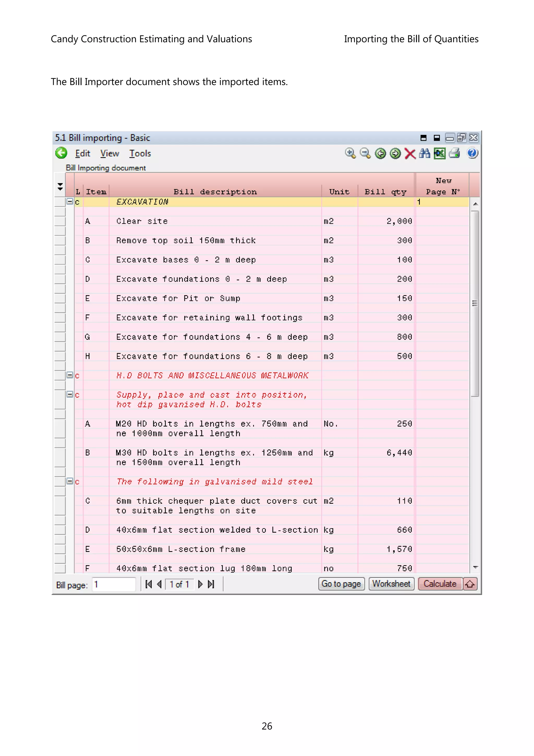Click the green next arrow toolbar icon
Viewport: 534px width, 756px height.
point(395,153)
